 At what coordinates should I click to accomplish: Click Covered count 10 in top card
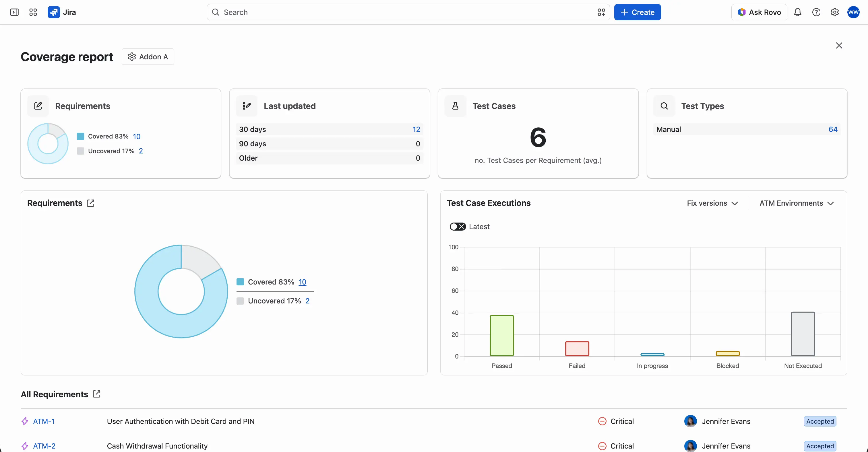coord(136,136)
